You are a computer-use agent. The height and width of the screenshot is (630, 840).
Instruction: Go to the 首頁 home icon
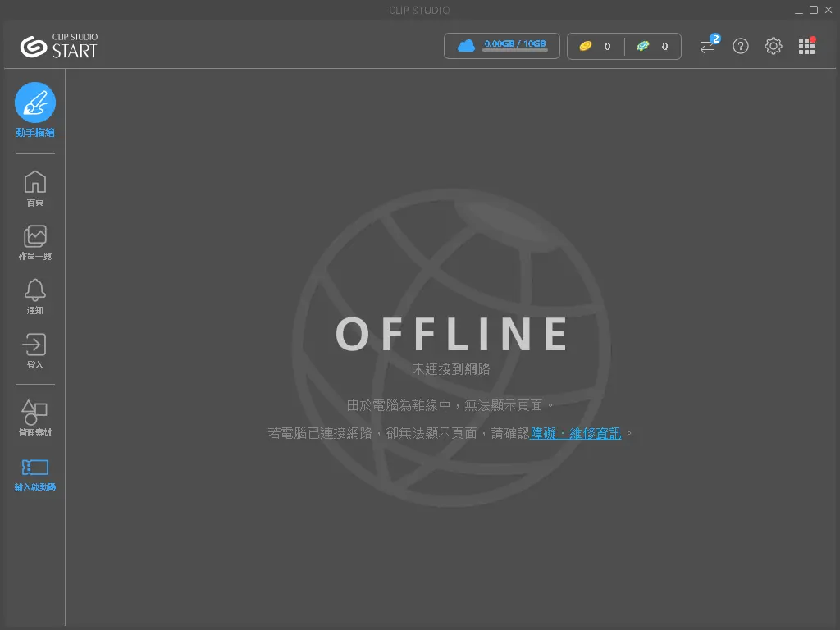click(x=34, y=182)
